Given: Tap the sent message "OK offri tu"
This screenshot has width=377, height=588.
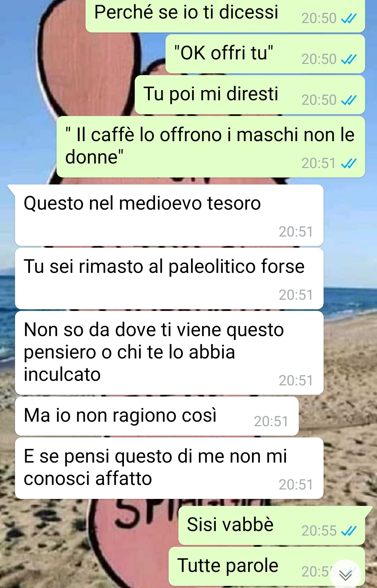Looking at the screenshot, I should pos(265,54).
